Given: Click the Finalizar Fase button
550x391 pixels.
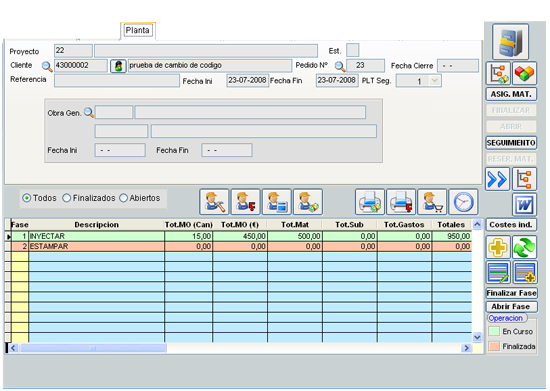Looking at the screenshot, I should pyautogui.click(x=512, y=293).
